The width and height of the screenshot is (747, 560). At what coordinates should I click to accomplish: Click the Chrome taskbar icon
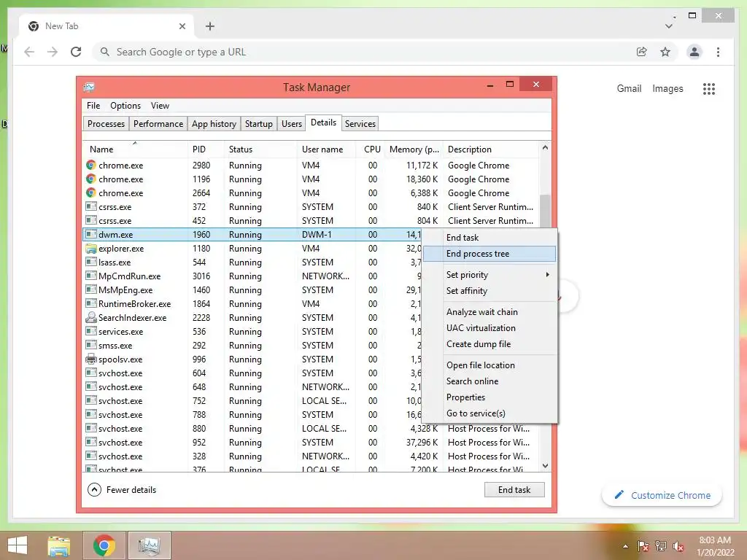[x=104, y=545]
